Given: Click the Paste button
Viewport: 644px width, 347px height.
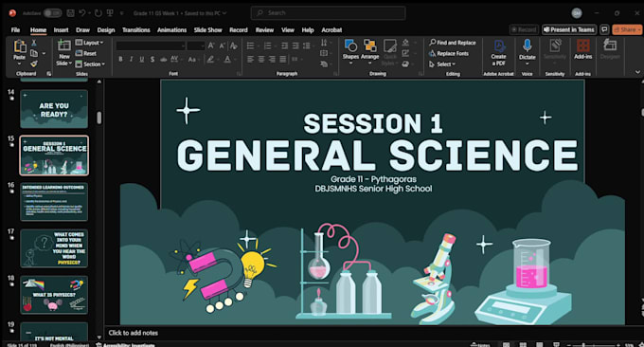Looking at the screenshot, I should click(19, 50).
